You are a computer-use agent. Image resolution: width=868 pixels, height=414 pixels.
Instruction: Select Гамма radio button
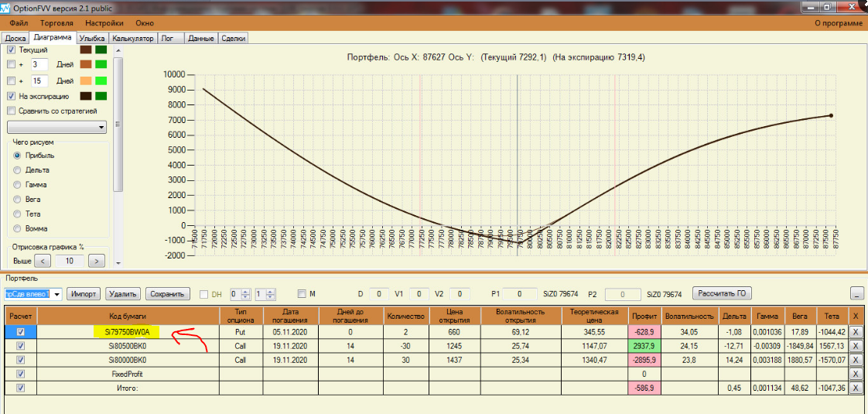point(16,184)
